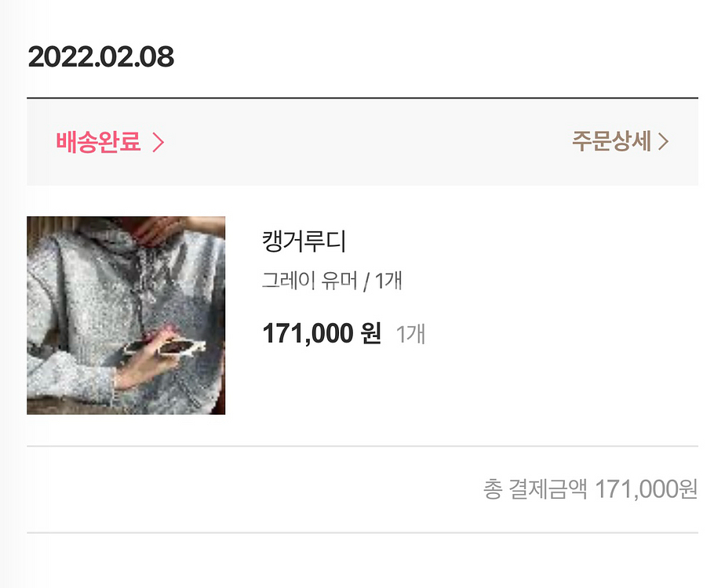Click the 총 결제금액 total payment label
The image size is (725, 588).
pyautogui.click(x=534, y=490)
